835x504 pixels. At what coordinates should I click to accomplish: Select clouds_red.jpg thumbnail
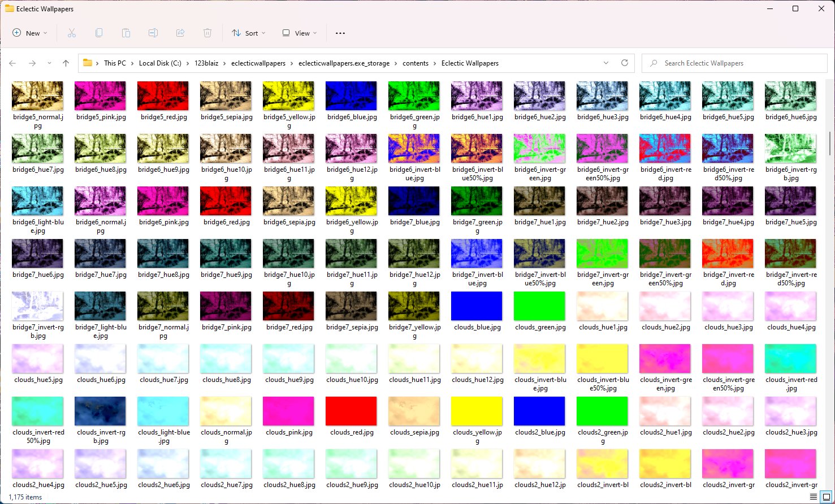coord(352,411)
